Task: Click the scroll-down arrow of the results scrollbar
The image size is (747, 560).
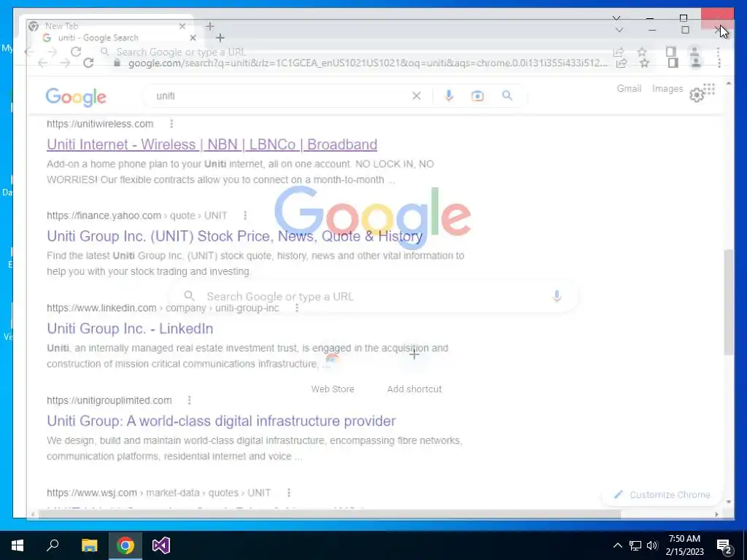Action: pyautogui.click(x=729, y=502)
